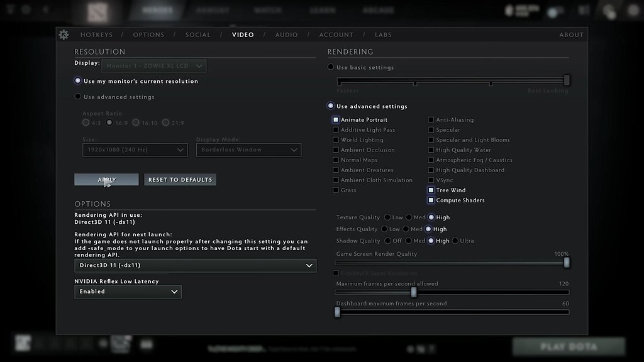Image resolution: width=644 pixels, height=362 pixels.
Task: Enable VSync
Action: coord(430,180)
